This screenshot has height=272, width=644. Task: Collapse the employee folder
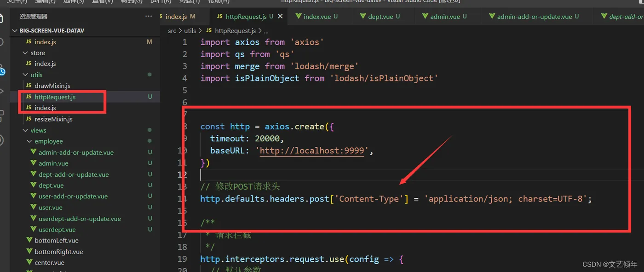(29, 141)
